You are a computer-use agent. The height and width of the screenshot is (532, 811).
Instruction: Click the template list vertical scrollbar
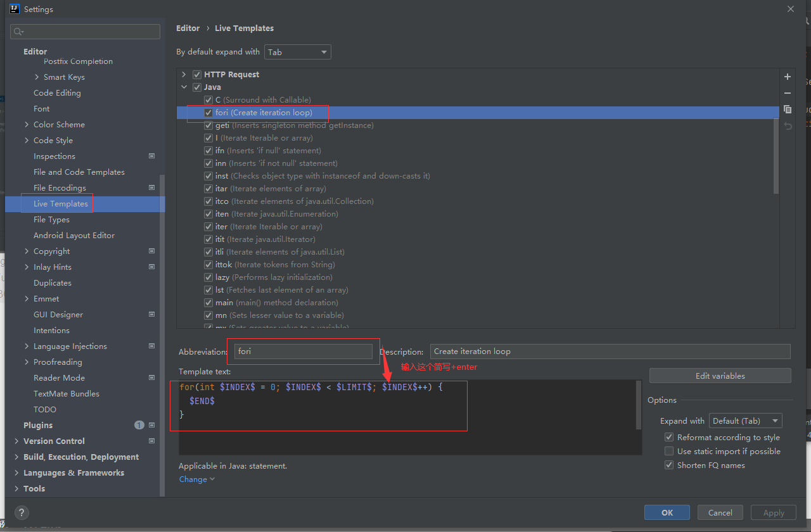click(776, 156)
